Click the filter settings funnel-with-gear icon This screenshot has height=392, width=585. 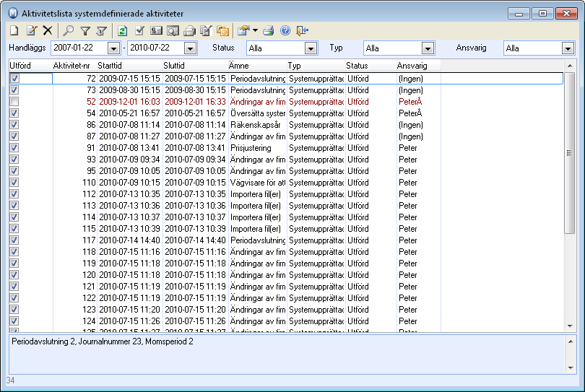[102, 30]
